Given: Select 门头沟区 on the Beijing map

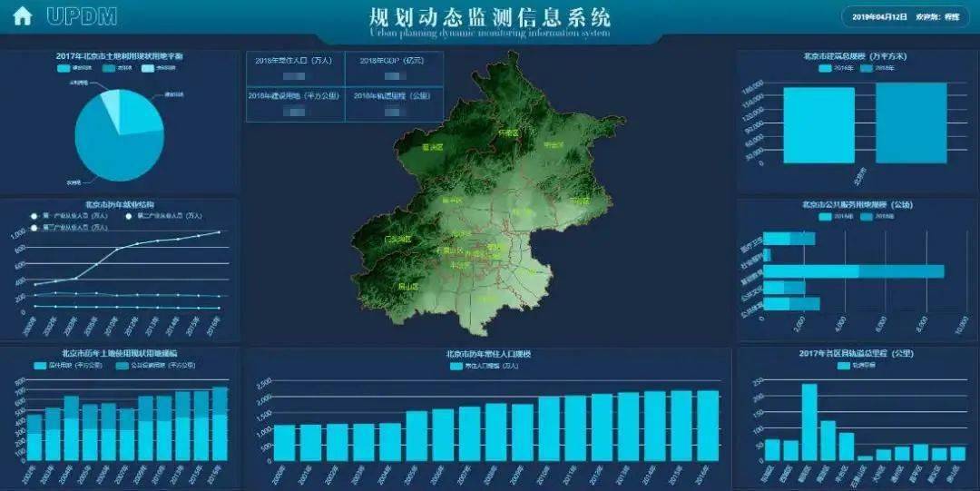Looking at the screenshot, I should click(397, 239).
